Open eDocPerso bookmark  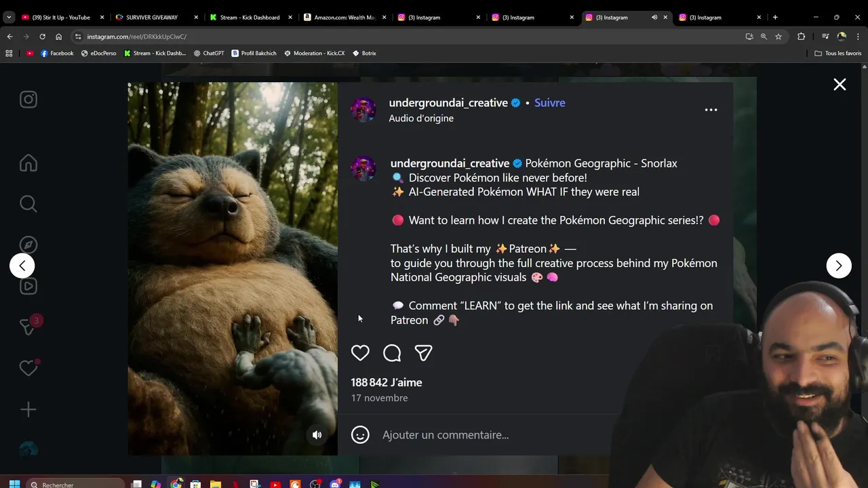(98, 54)
